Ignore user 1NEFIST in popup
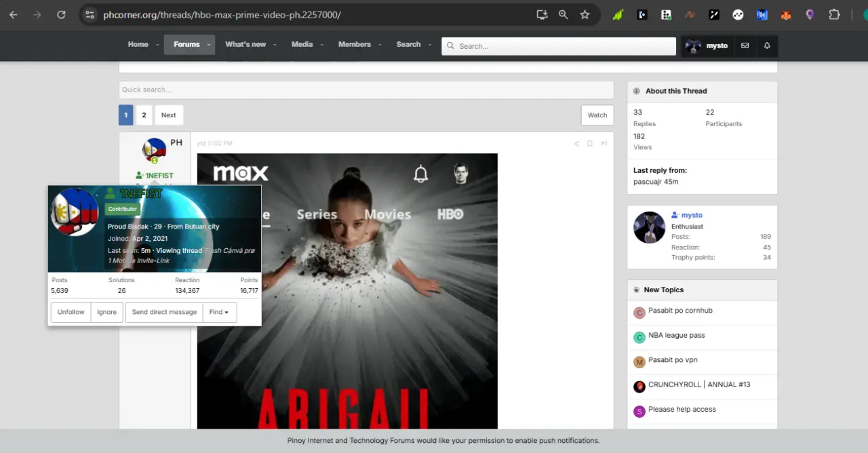Viewport: 868px width, 453px height. tap(106, 312)
